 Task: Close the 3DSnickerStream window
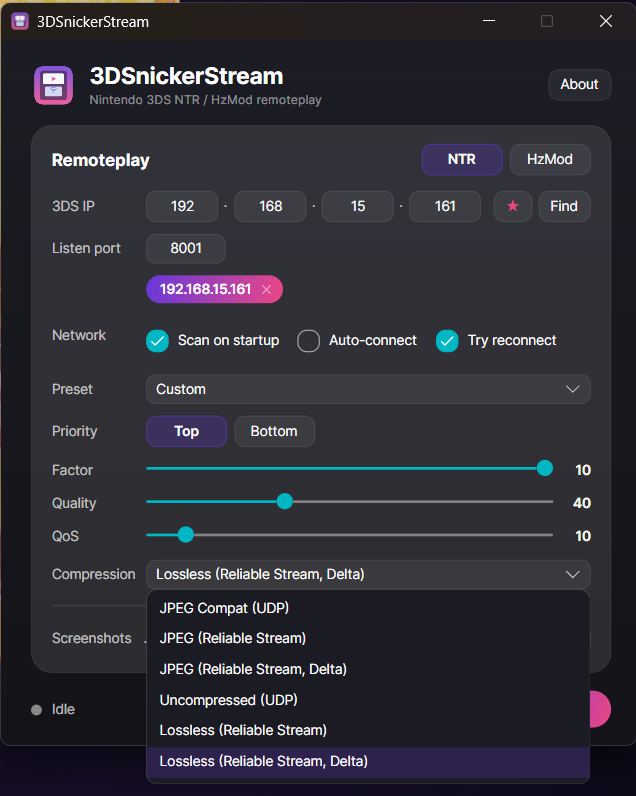coord(606,21)
